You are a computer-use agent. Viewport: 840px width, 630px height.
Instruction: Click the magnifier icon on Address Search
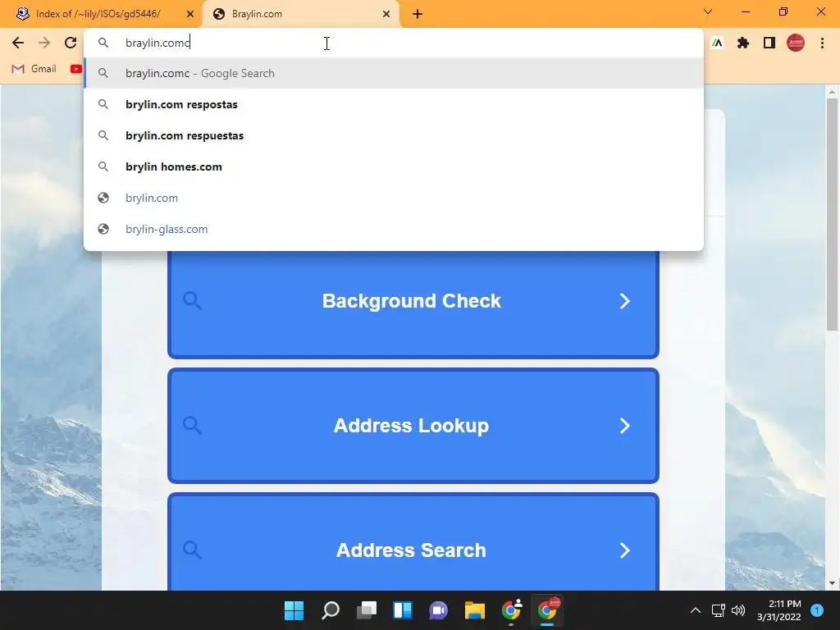[x=192, y=550]
